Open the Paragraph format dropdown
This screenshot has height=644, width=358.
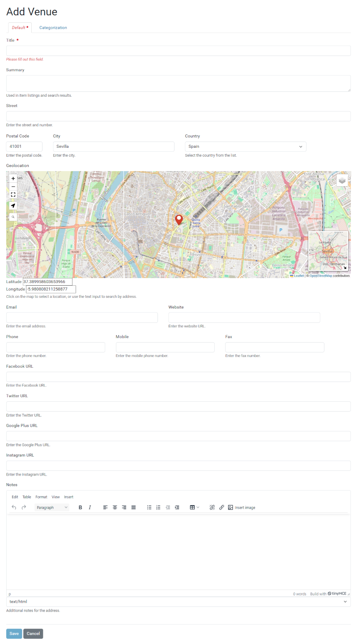pyautogui.click(x=52, y=507)
